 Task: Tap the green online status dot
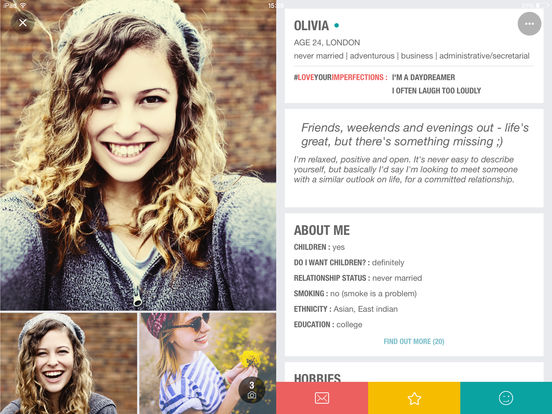(337, 25)
